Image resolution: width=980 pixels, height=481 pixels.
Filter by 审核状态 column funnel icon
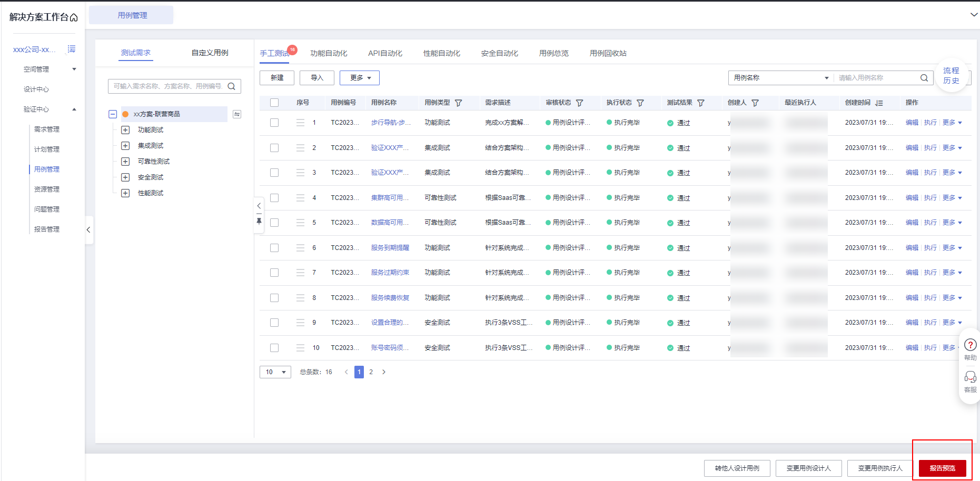point(579,103)
